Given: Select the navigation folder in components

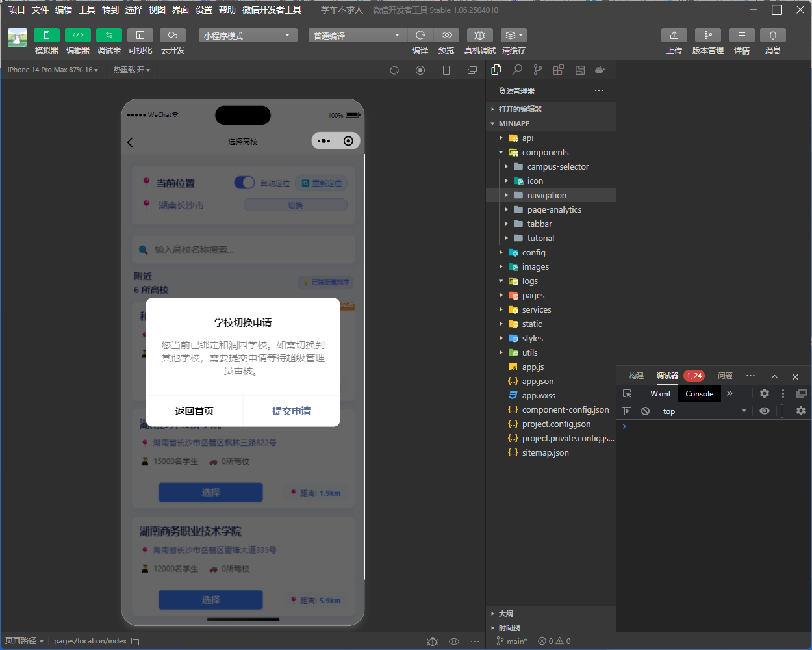Looking at the screenshot, I should (546, 196).
